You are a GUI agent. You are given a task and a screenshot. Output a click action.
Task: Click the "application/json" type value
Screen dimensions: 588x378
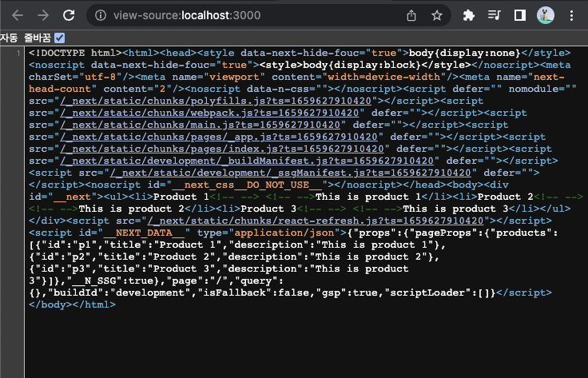(x=284, y=233)
